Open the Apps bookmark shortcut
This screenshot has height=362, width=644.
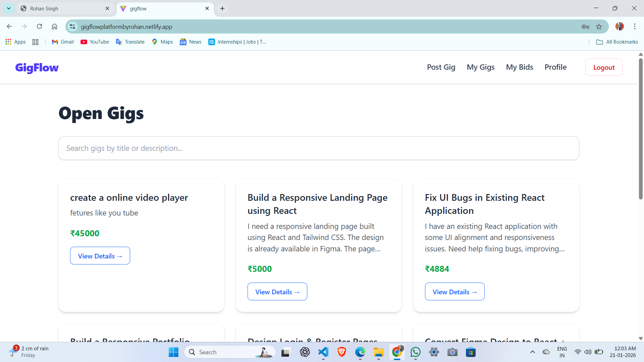16,42
